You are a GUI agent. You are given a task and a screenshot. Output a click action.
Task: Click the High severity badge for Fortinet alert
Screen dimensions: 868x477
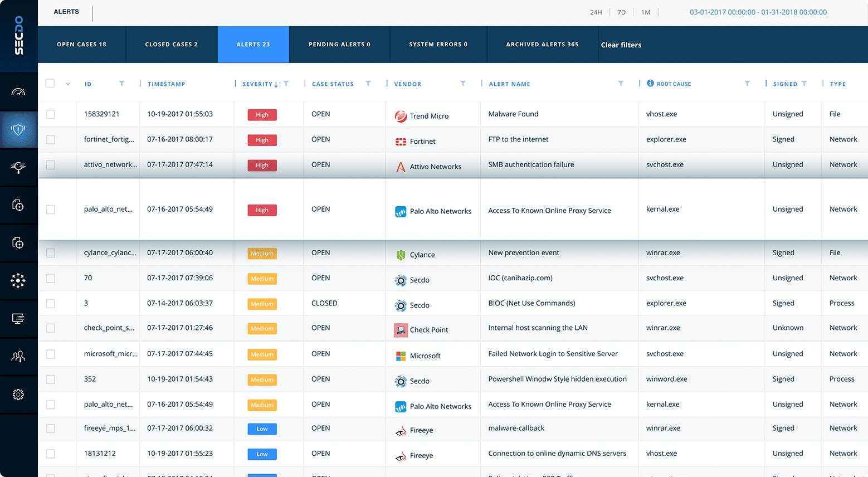262,140
